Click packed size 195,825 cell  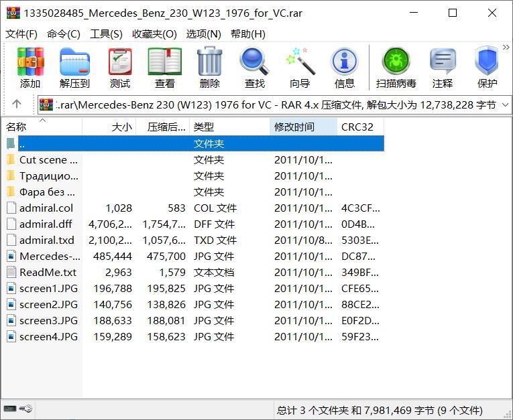click(x=166, y=288)
